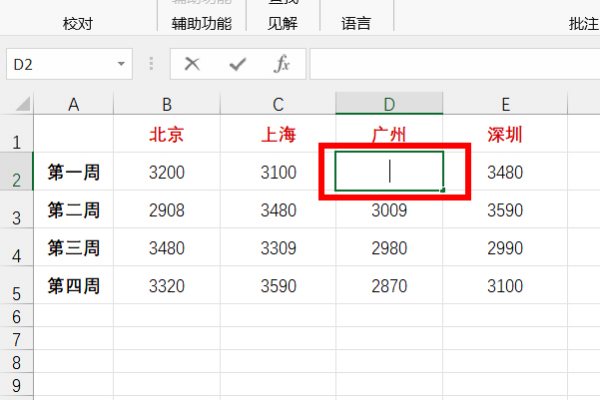Select row 4 header
Screen dimensions: 600x400
pos(16,247)
